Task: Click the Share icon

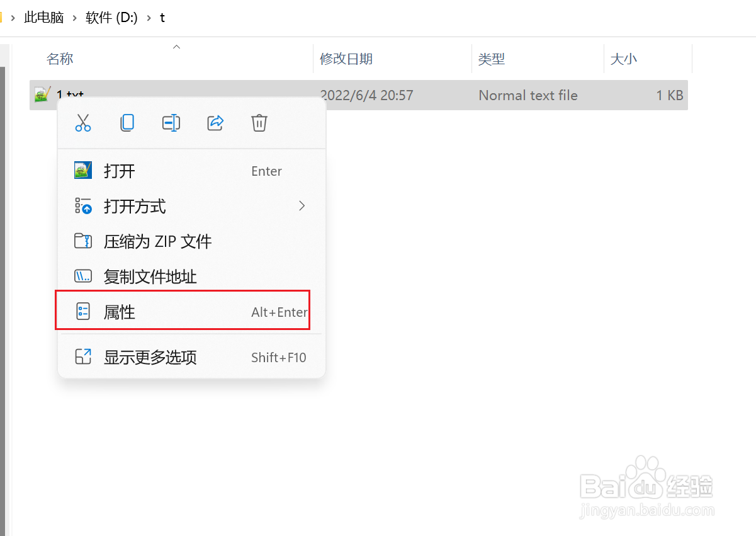Action: [215, 123]
